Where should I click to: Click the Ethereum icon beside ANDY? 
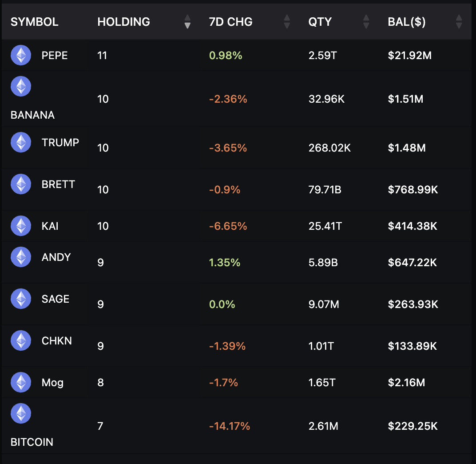point(21,257)
